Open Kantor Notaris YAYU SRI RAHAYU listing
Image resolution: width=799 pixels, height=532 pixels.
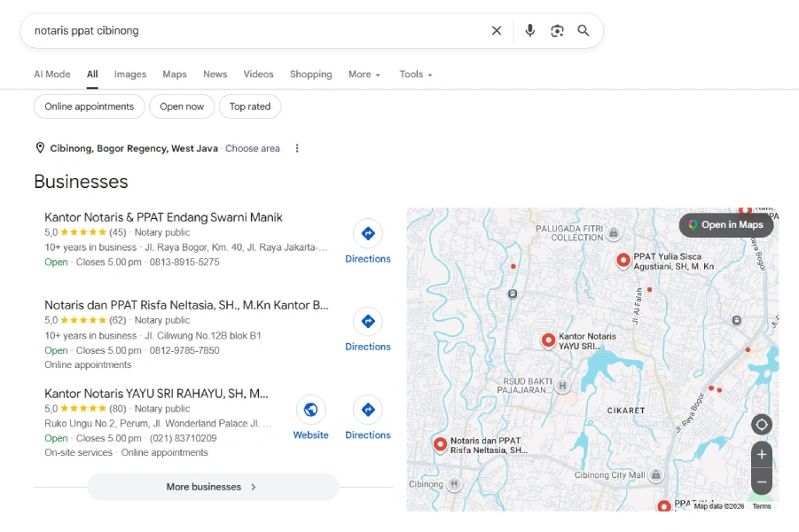156,394
